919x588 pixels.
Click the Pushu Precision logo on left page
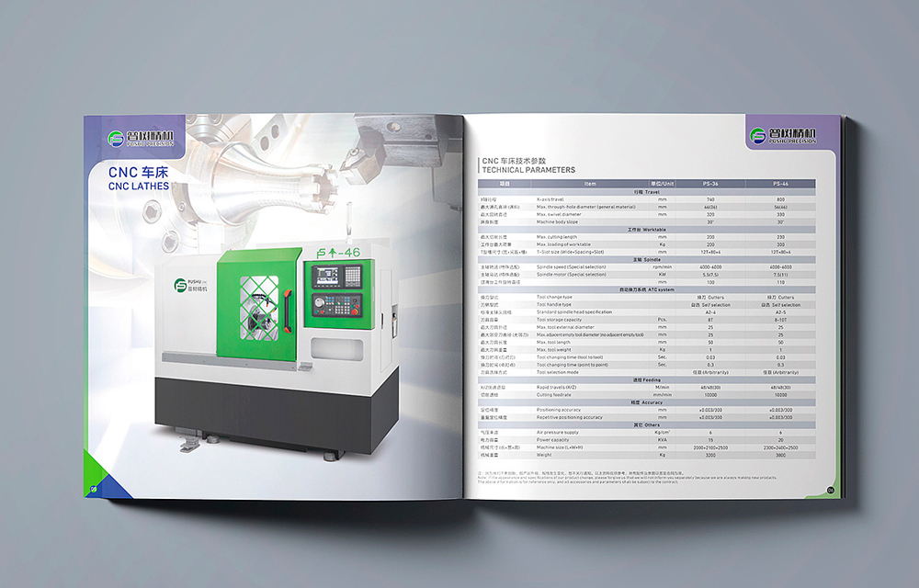click(147, 139)
